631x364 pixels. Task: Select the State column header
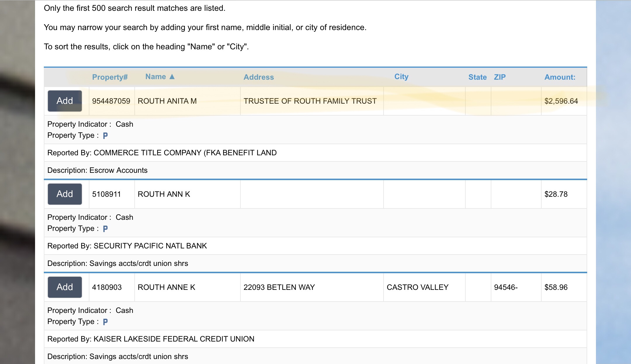(478, 77)
